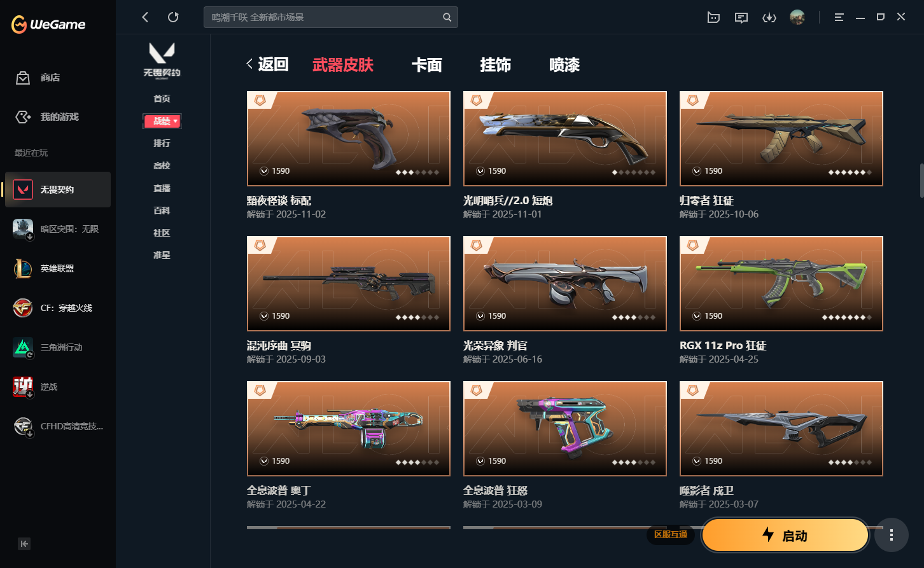The width and height of the screenshot is (924, 568).
Task: Open the user avatar profile
Action: click(797, 17)
